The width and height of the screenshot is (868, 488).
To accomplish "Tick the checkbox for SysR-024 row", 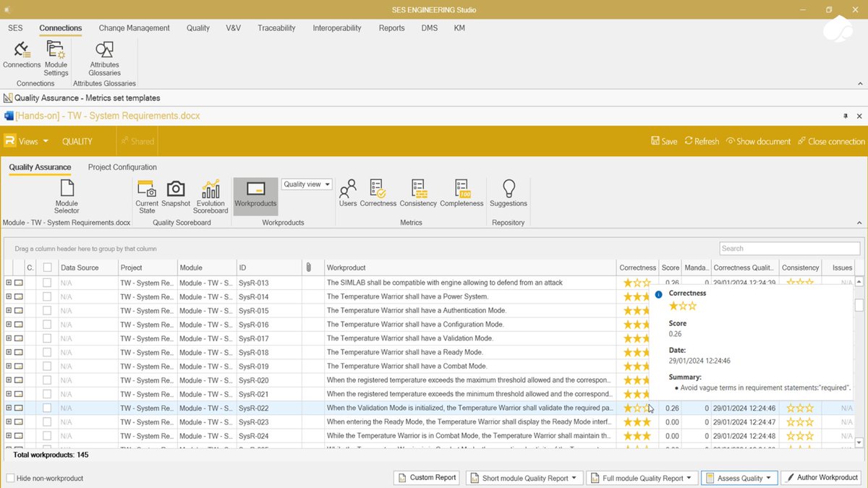I will pyautogui.click(x=47, y=436).
